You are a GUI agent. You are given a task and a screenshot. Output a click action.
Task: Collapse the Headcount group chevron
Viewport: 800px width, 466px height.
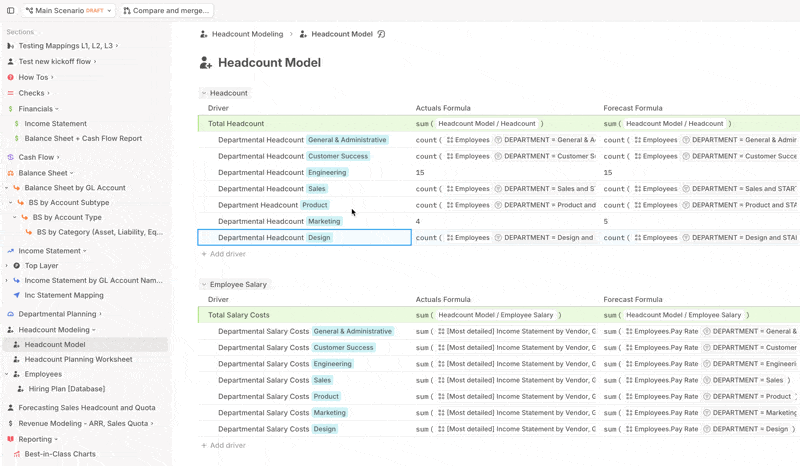(x=204, y=93)
